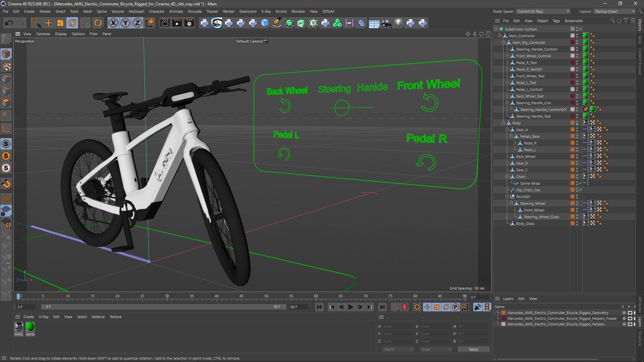Add a Cube primitive object

pos(265,23)
